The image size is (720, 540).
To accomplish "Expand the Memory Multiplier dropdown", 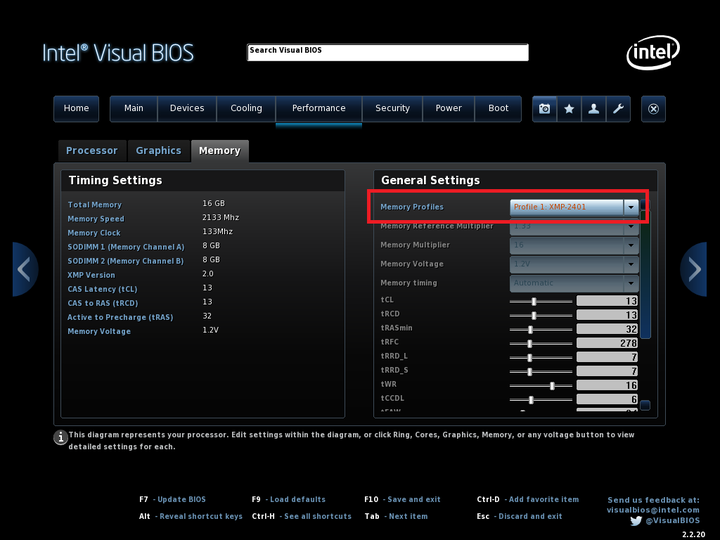I will (574, 245).
